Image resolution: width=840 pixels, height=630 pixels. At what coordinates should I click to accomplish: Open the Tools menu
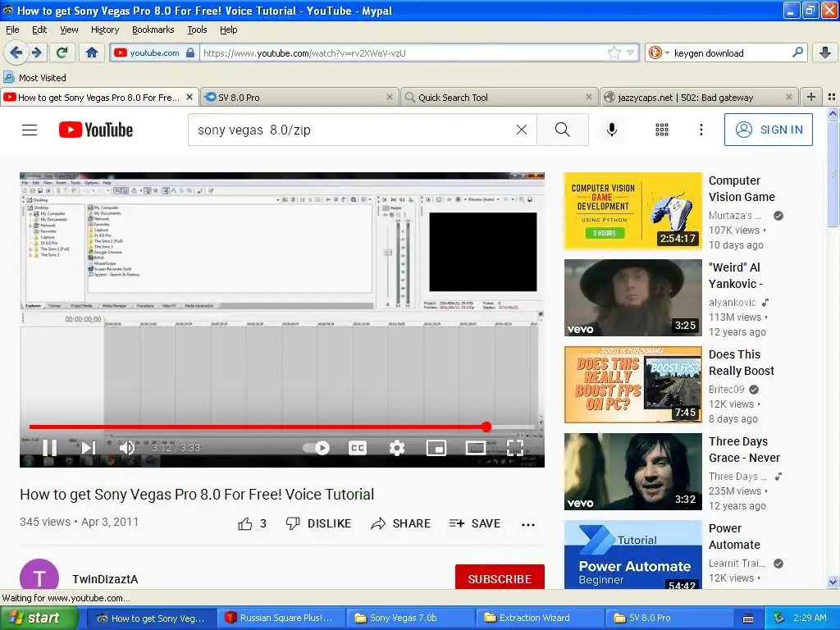197,30
